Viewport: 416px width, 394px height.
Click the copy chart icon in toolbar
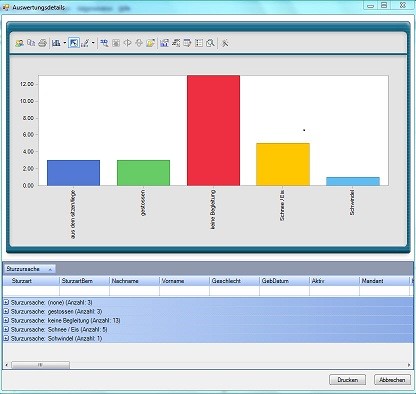[x=31, y=43]
